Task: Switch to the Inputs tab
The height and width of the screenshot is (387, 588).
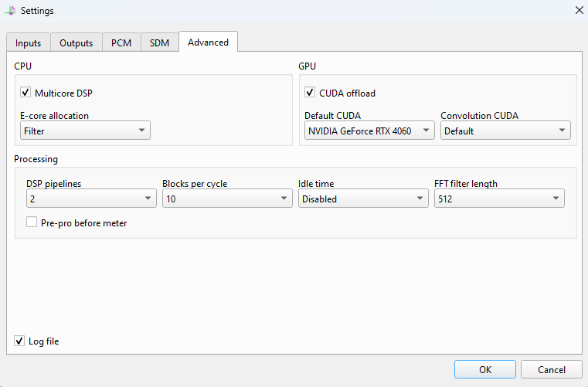Action: pos(29,43)
